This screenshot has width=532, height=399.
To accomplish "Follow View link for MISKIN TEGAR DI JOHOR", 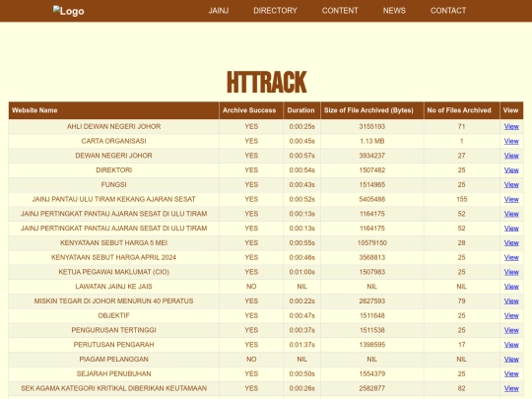I will click(511, 301).
